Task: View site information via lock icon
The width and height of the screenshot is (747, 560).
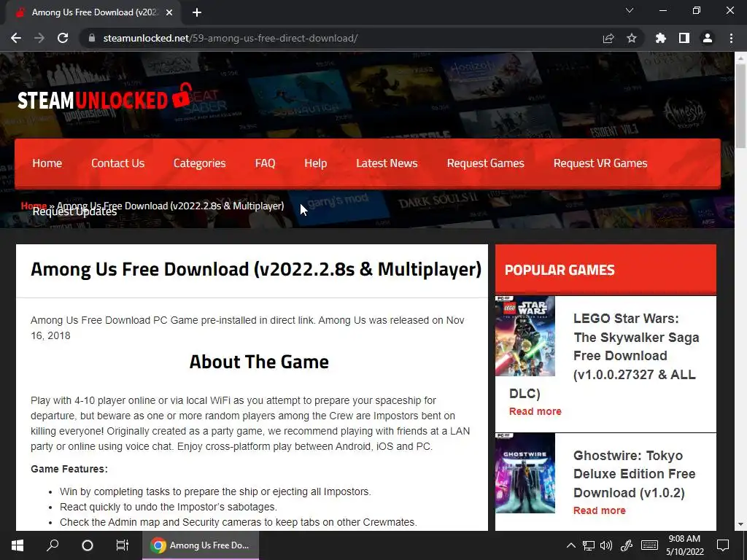Action: (92, 38)
